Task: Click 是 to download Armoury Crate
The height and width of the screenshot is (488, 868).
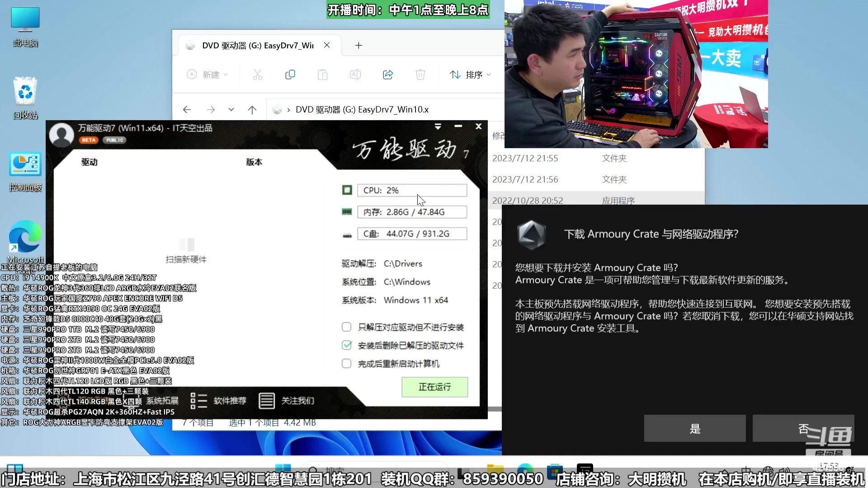Action: click(x=695, y=428)
